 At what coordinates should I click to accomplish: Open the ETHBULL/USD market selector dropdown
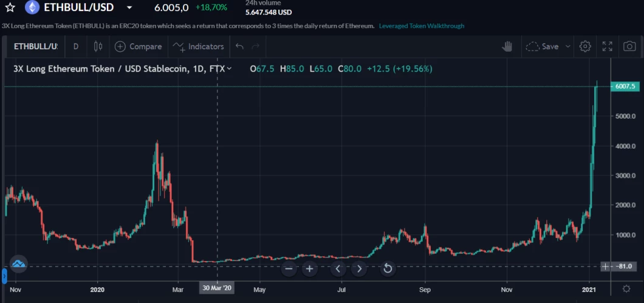pyautogui.click(x=128, y=8)
